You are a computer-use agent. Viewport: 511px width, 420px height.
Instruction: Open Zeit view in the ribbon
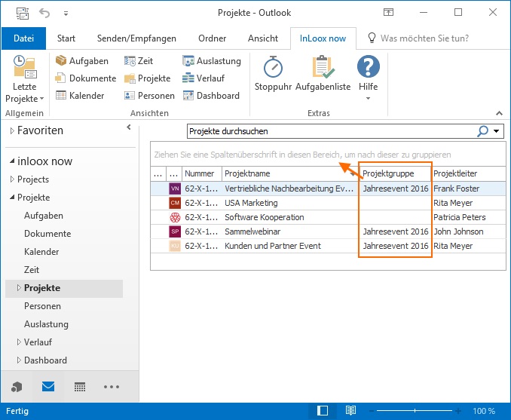tap(139, 61)
